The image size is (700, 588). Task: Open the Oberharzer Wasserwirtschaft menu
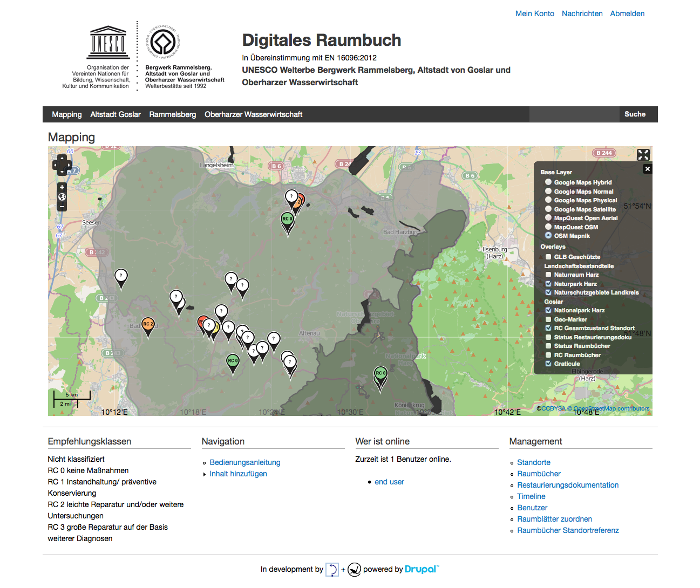253,114
